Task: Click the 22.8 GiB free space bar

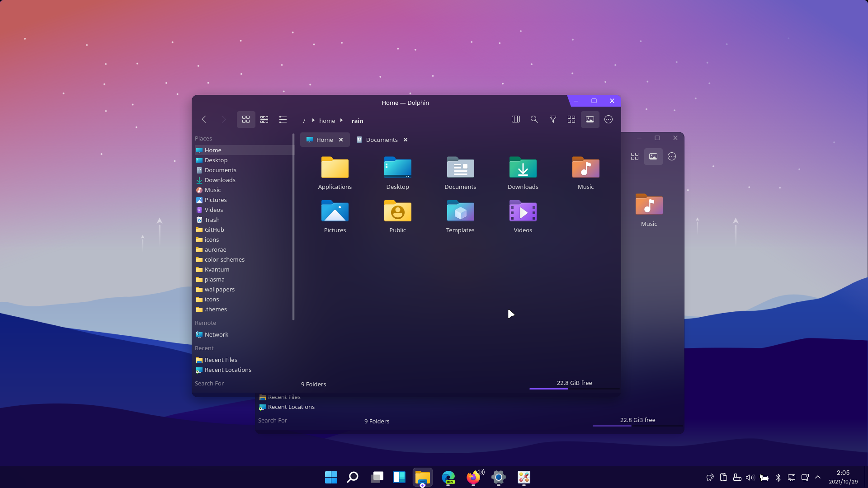Action: pyautogui.click(x=574, y=389)
